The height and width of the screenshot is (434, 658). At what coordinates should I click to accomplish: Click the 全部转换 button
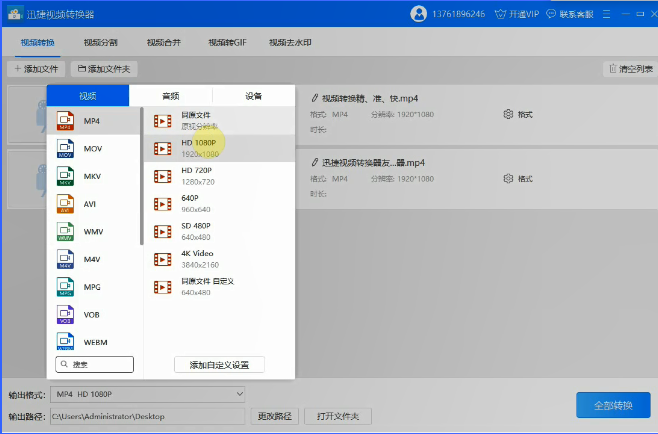click(x=613, y=405)
